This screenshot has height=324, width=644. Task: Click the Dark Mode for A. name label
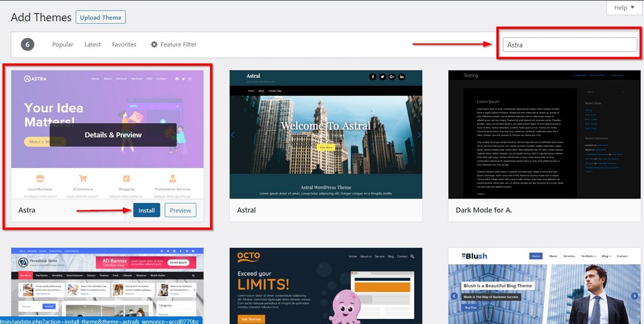click(484, 210)
